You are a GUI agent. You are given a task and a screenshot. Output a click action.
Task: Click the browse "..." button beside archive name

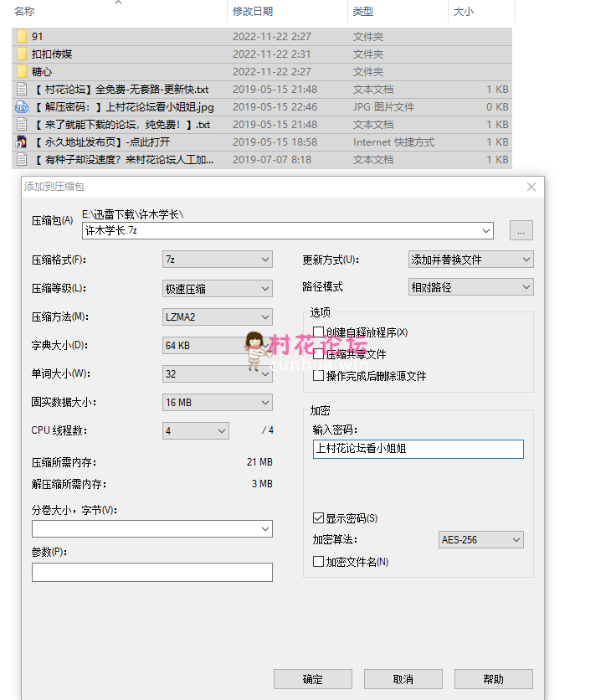point(521,230)
